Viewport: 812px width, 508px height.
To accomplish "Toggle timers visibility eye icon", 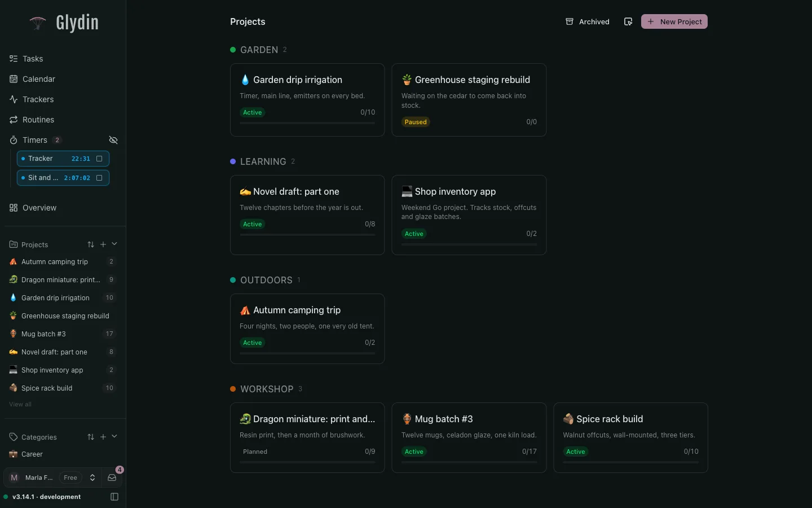I will click(113, 140).
